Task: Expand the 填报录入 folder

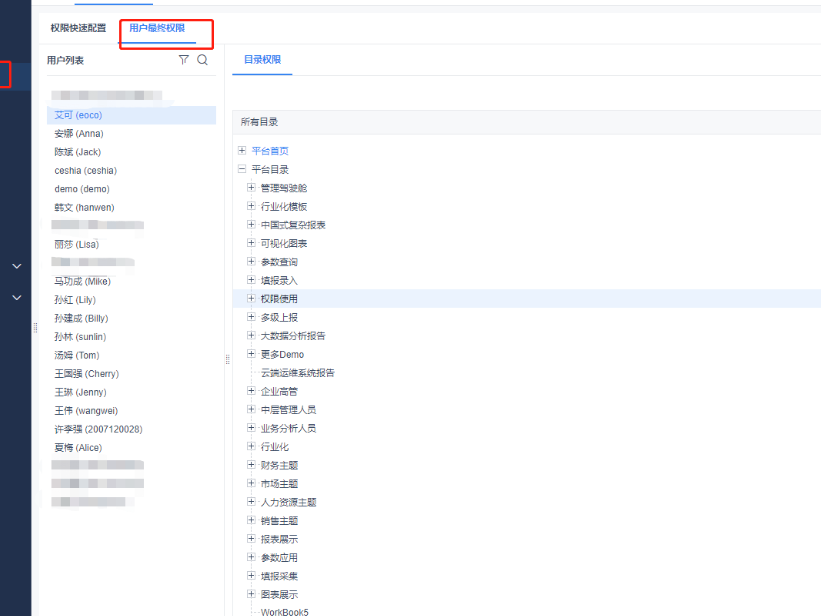Action: pyautogui.click(x=251, y=280)
